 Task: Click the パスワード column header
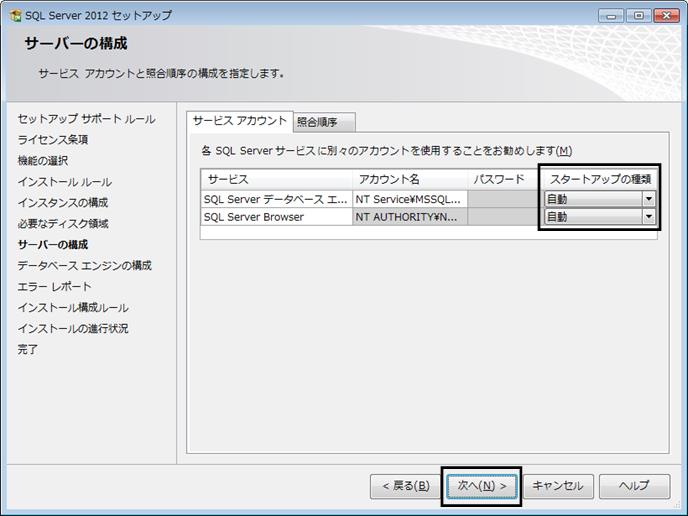point(503,179)
